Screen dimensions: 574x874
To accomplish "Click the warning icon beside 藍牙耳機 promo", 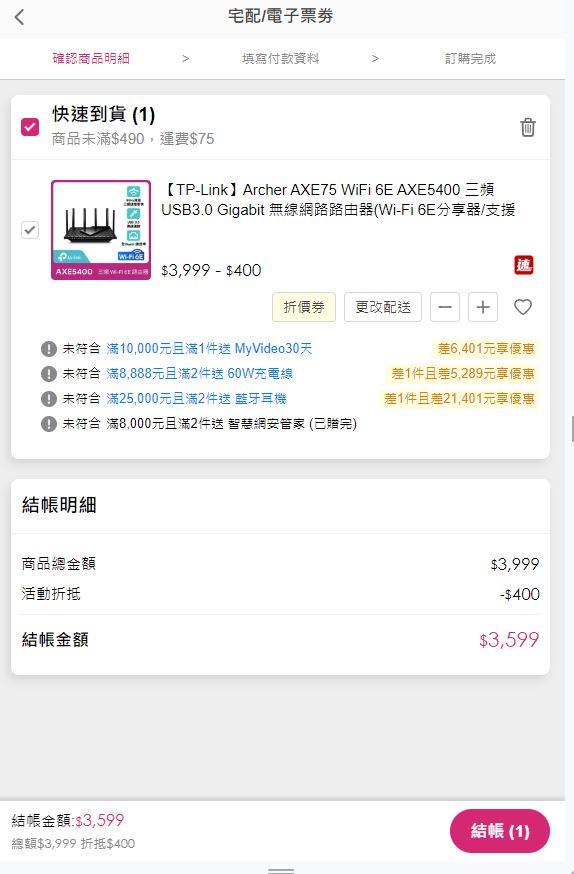I will click(x=48, y=399).
